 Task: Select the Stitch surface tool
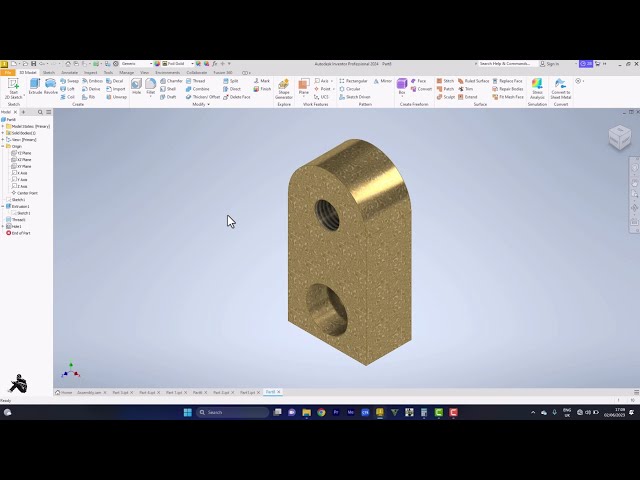point(445,81)
